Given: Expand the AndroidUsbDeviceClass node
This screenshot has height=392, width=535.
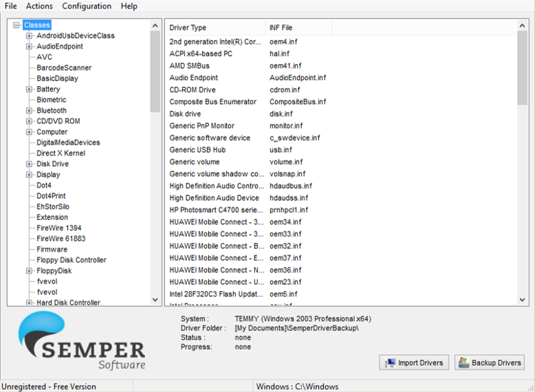Looking at the screenshot, I should tap(30, 36).
